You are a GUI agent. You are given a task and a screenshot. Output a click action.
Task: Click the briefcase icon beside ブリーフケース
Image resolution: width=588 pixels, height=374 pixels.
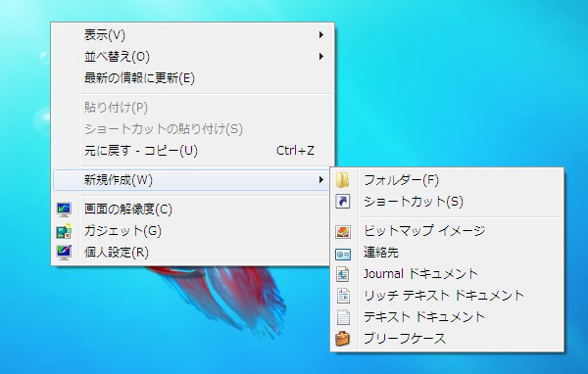click(342, 339)
